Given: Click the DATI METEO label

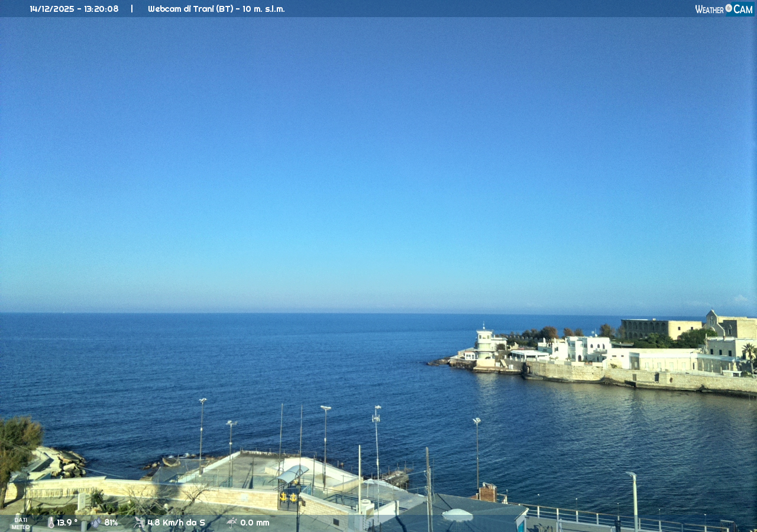Looking at the screenshot, I should pyautogui.click(x=20, y=523).
